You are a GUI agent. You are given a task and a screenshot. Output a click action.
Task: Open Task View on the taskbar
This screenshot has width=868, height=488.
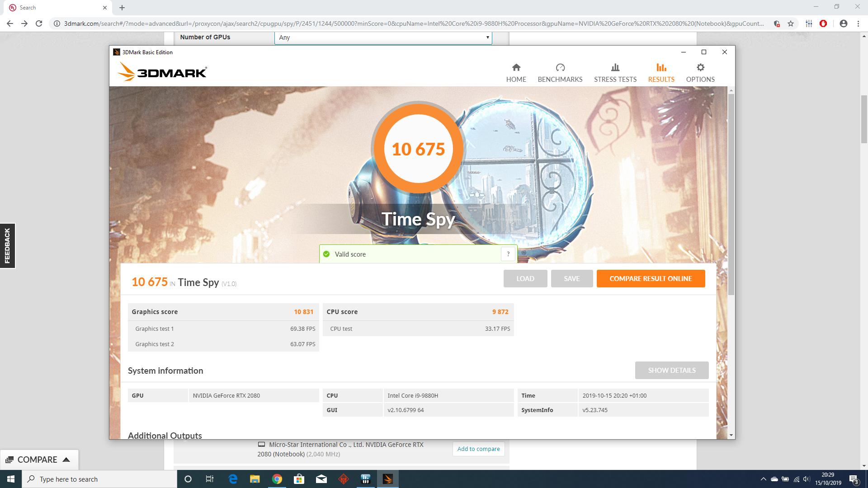pos(210,479)
